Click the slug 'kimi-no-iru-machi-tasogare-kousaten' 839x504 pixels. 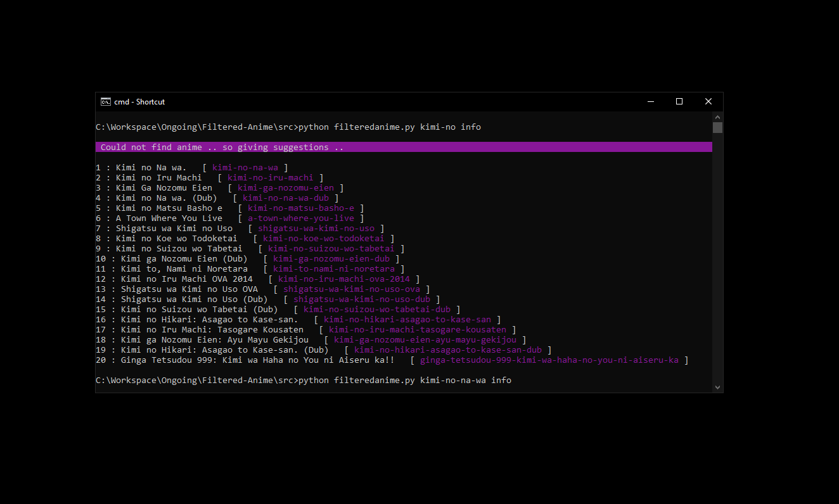coord(418,330)
